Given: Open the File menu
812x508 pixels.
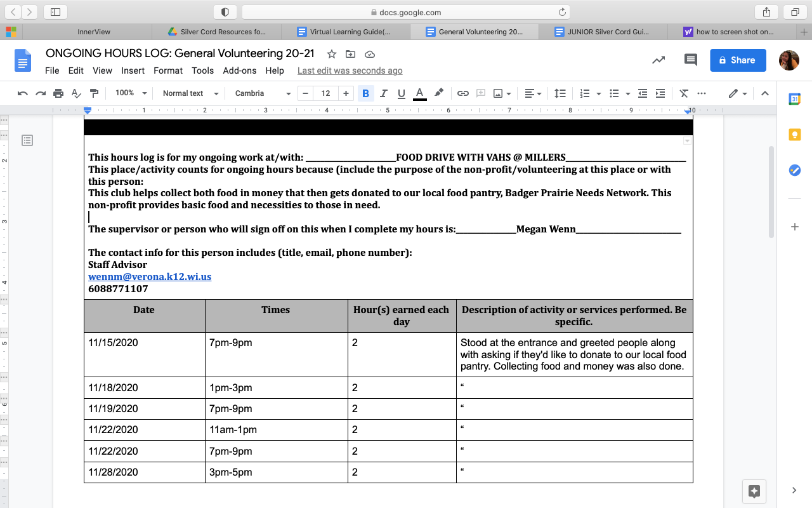Looking at the screenshot, I should click(52, 70).
